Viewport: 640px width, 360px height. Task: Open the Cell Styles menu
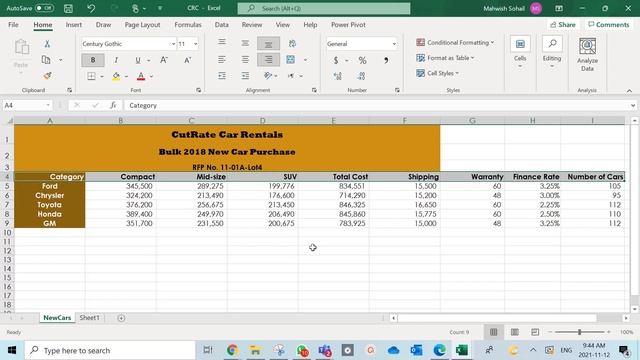[x=438, y=73]
